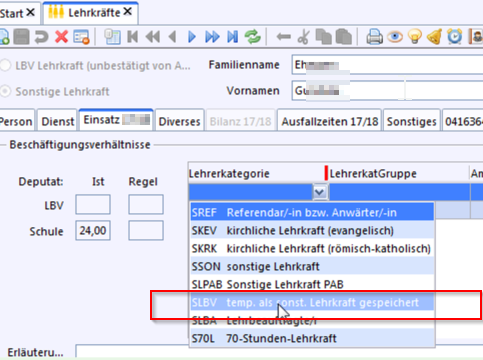
Task: Choose SLBV temp. als sonst. Lehrkraft
Action: 312,302
